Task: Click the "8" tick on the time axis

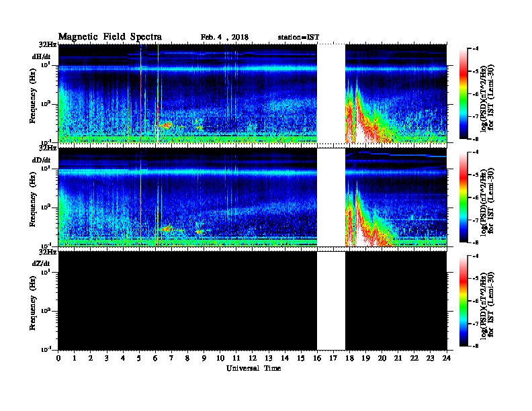Action: [x=187, y=358]
